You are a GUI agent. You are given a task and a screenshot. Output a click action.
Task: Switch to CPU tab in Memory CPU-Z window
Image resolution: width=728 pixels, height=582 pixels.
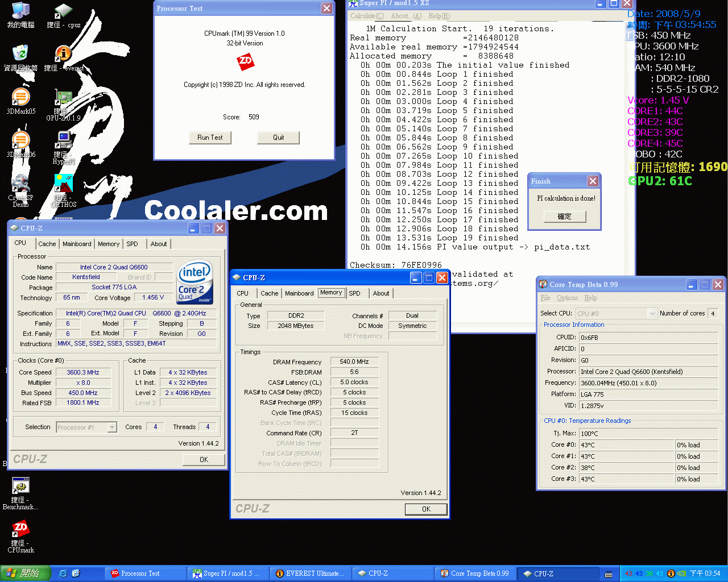(x=243, y=293)
